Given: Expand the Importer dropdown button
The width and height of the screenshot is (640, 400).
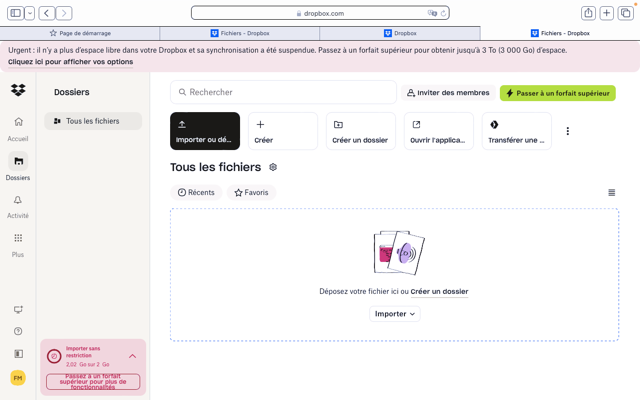Looking at the screenshot, I should [395, 314].
